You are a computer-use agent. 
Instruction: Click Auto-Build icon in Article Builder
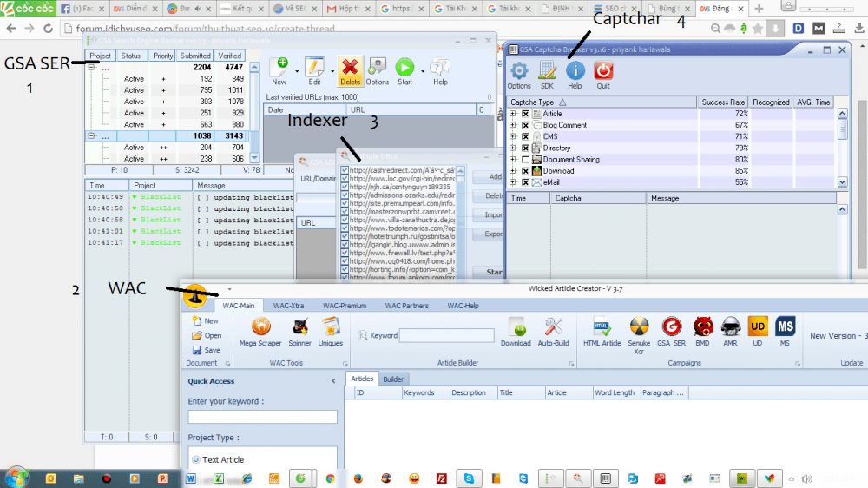[553, 327]
